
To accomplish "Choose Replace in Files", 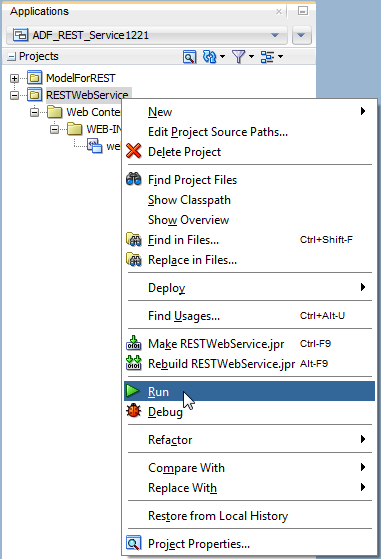I will [249, 260].
